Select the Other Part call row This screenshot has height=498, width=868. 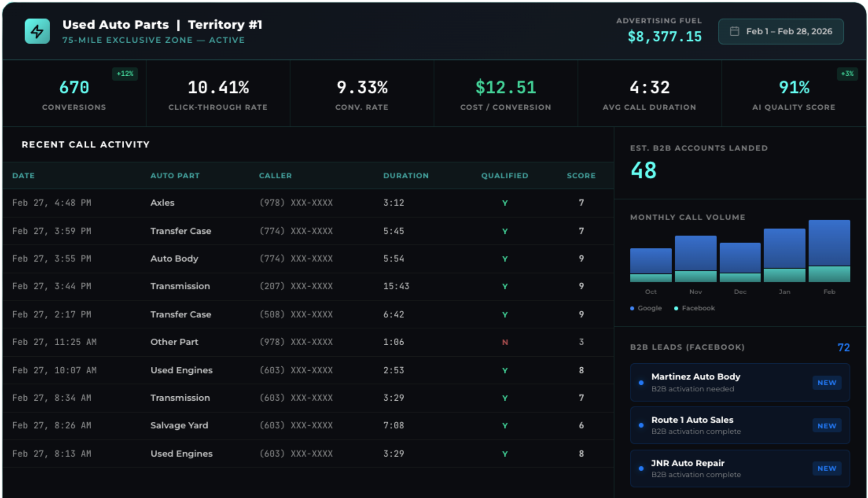click(x=174, y=342)
